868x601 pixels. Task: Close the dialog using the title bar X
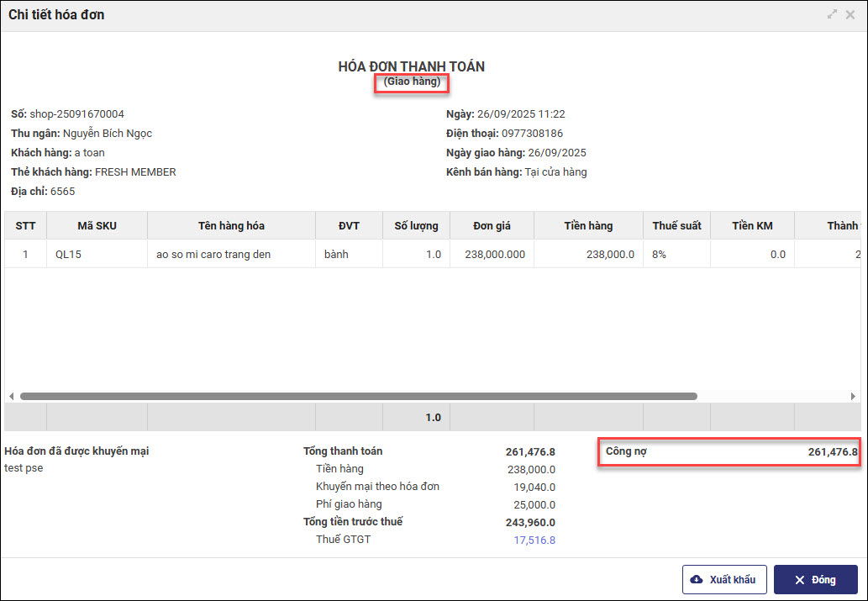click(851, 14)
